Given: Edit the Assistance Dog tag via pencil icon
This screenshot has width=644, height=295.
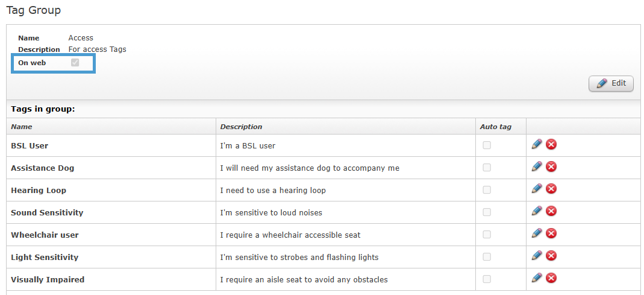Looking at the screenshot, I should coord(537,167).
